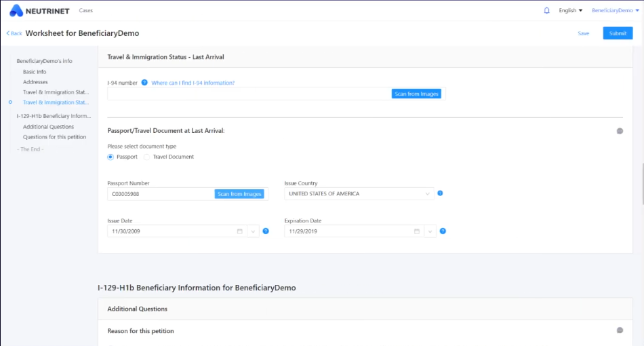Click the Expiration Date help icon
This screenshot has height=346, width=644.
[443, 231]
